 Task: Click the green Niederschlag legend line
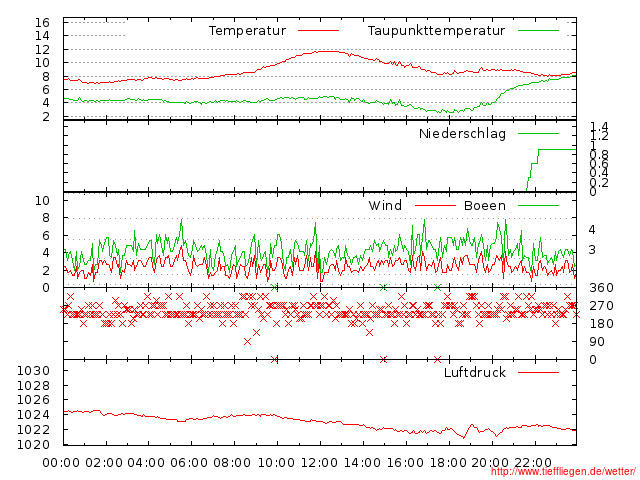pyautogui.click(x=538, y=133)
